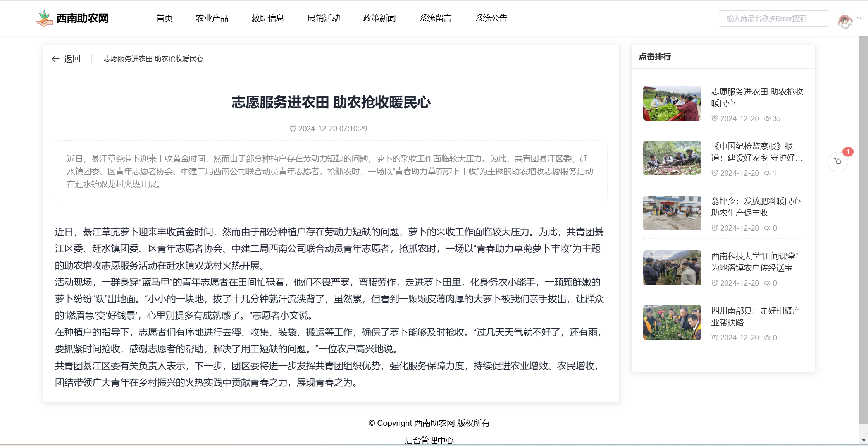The image size is (868, 446).
Task: Click the red cart badge showing 1
Action: click(848, 152)
